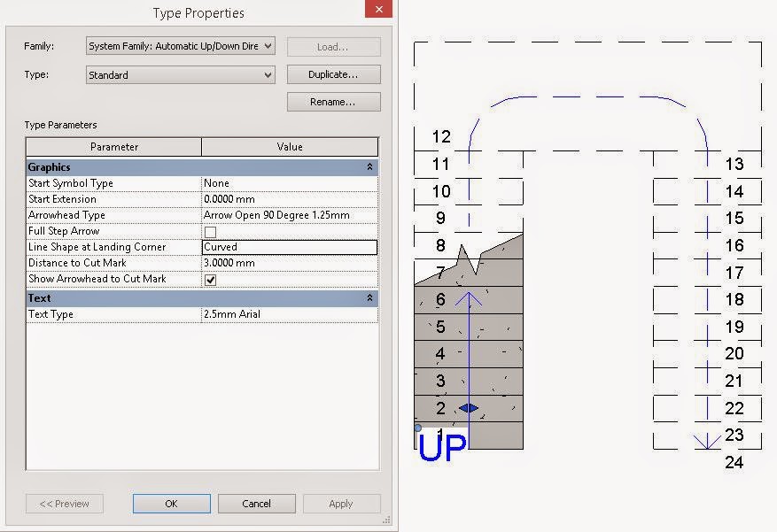Cancel the Type Properties changes
The height and width of the screenshot is (532, 777).
pos(256,503)
